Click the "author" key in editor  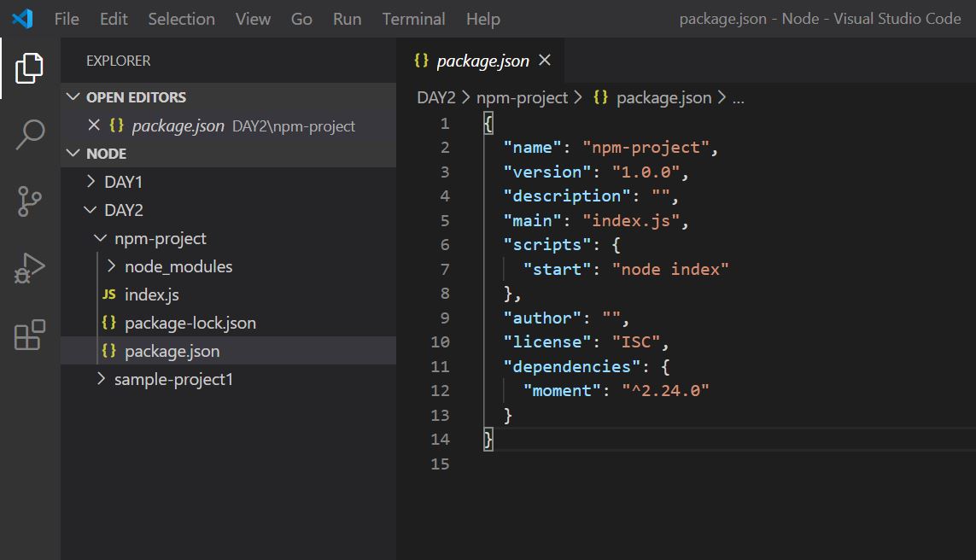(x=542, y=318)
